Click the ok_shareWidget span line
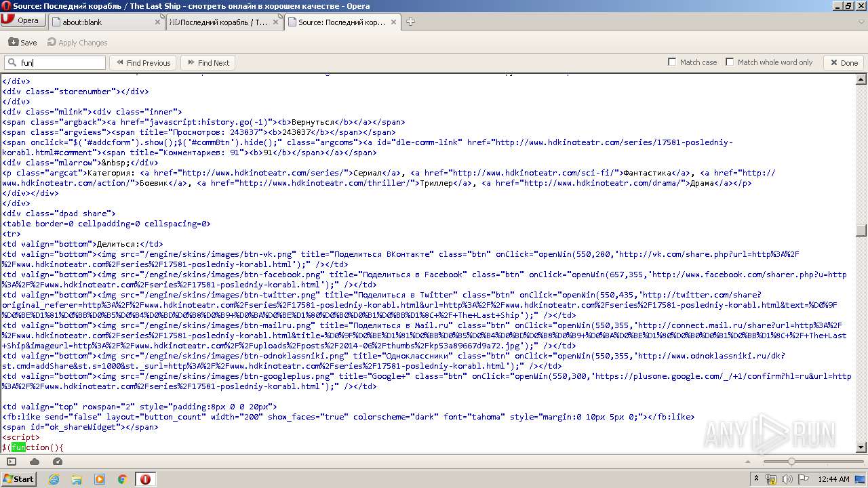Image resolution: width=868 pixels, height=488 pixels. click(80, 427)
